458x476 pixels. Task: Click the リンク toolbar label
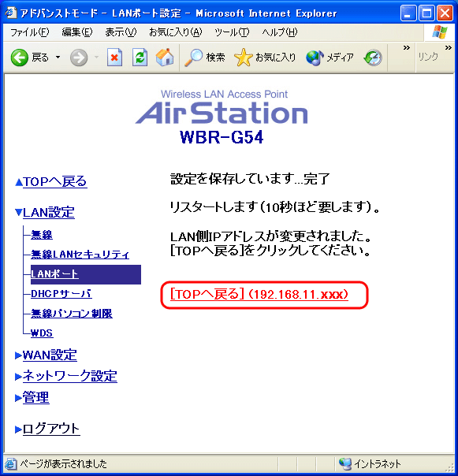coord(429,57)
